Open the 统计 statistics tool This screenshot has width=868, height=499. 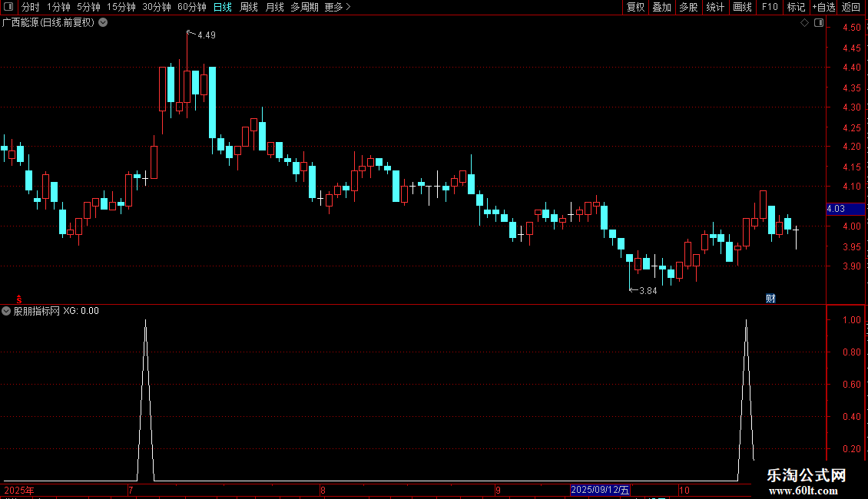click(x=715, y=7)
